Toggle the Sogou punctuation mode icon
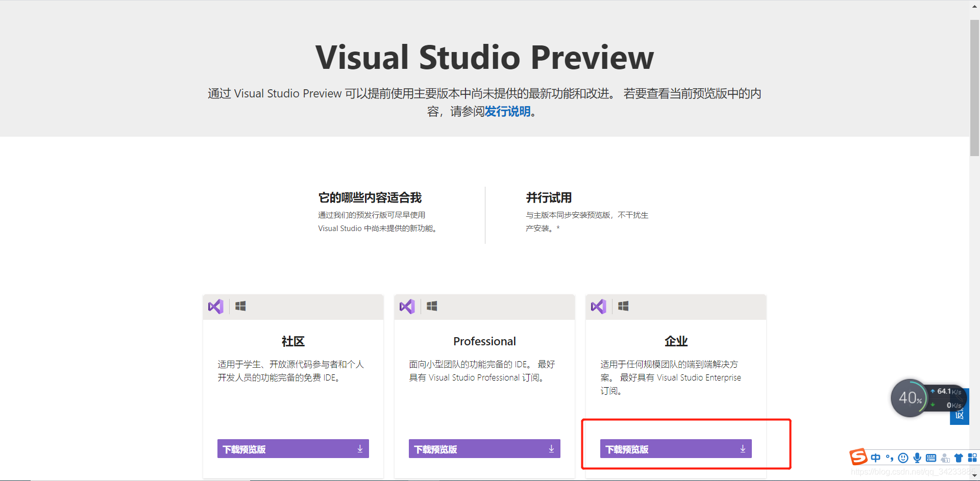980x481 pixels. point(890,458)
